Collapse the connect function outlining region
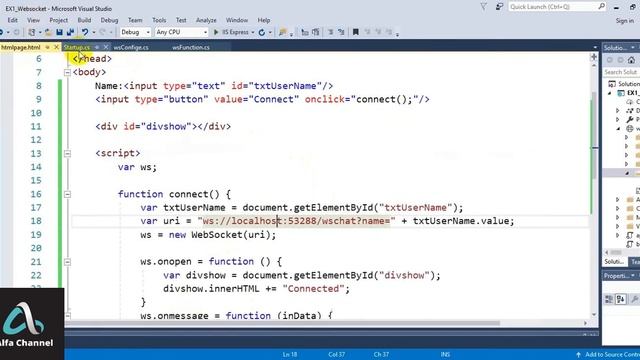This screenshot has width=640, height=360. pos(67,194)
